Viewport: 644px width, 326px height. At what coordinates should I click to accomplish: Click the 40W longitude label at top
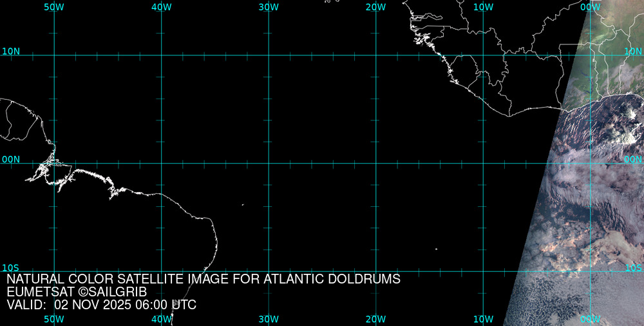coord(161,6)
